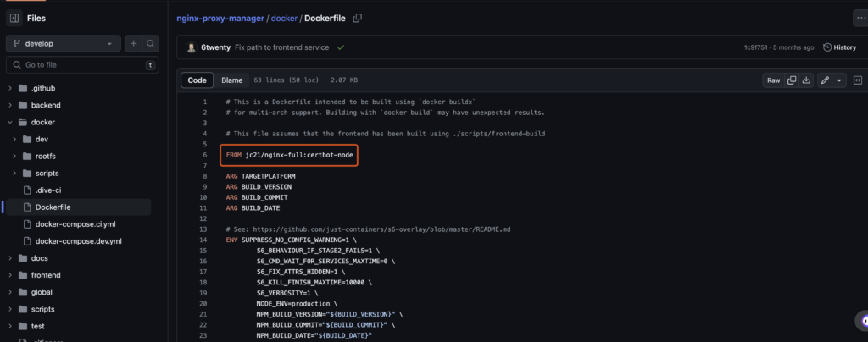Image resolution: width=868 pixels, height=342 pixels.
Task: Open the root scripts folder
Action: tap(42, 309)
